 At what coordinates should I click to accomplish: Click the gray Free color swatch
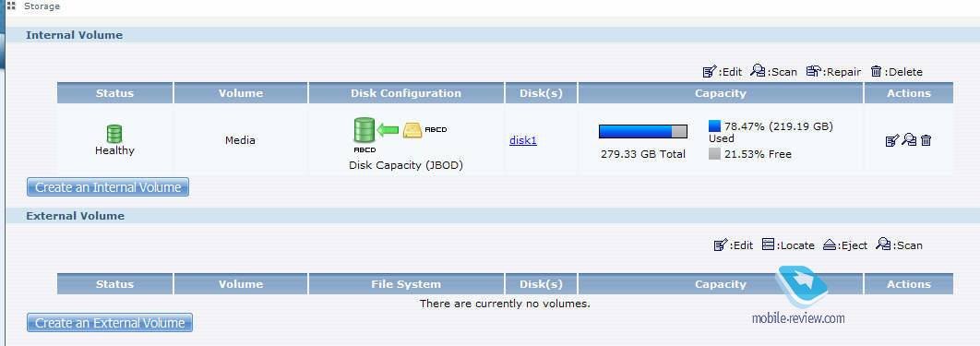tap(715, 154)
